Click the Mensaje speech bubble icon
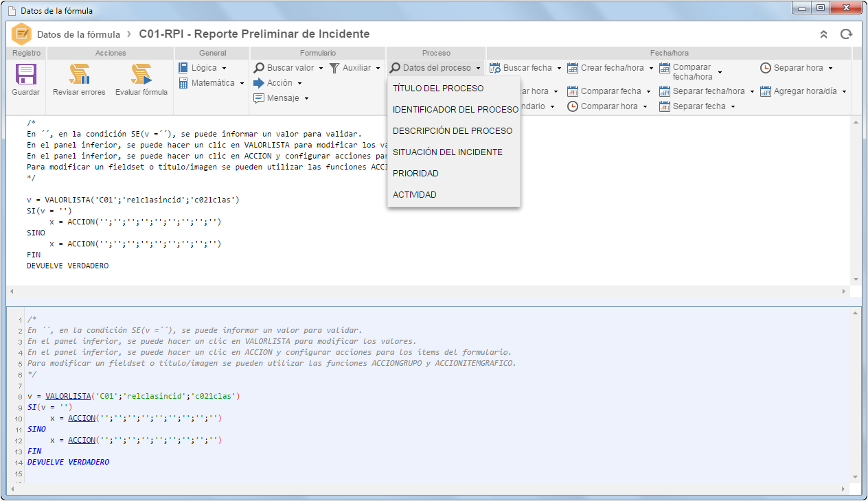This screenshot has height=501, width=868. click(x=259, y=98)
